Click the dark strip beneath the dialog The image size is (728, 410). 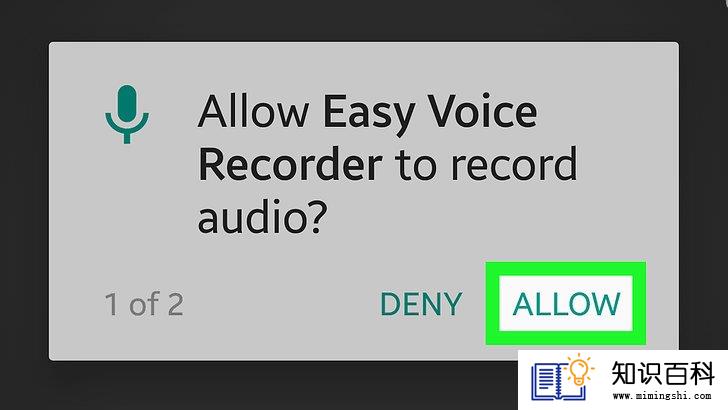260,385
